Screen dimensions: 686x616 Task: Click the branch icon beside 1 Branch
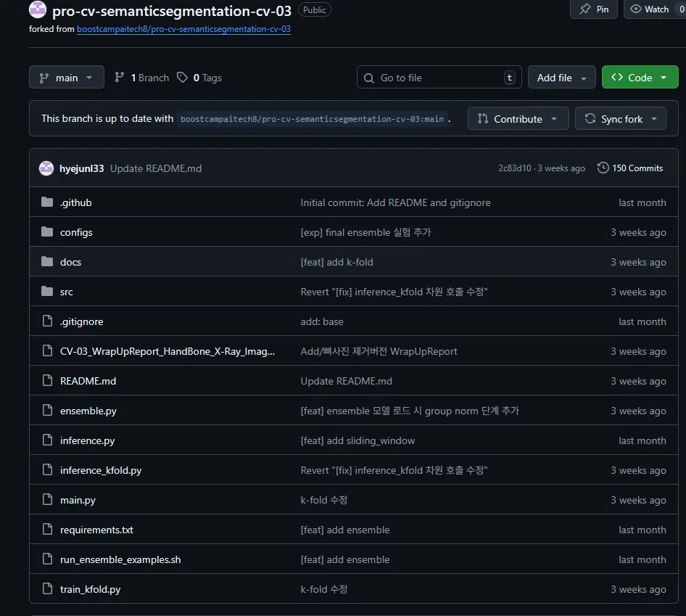pos(119,78)
